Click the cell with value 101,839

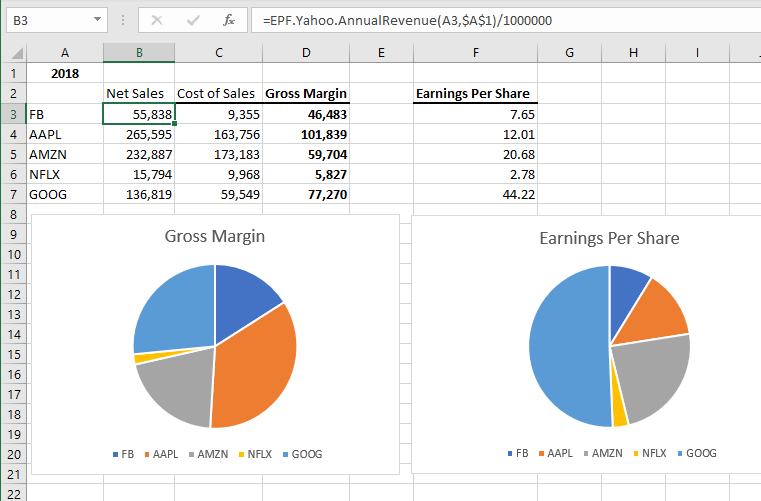306,134
